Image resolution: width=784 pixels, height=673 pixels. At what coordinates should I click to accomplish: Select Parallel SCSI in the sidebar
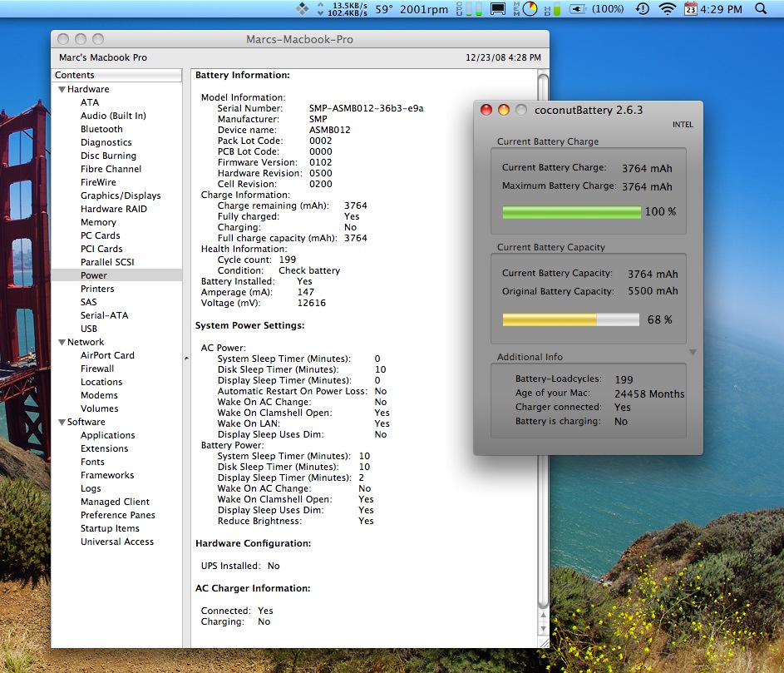(x=107, y=262)
